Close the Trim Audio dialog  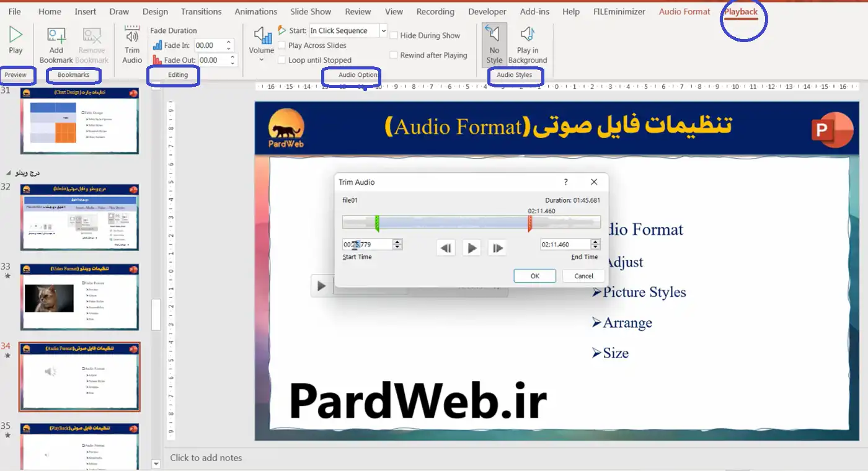[x=594, y=182]
